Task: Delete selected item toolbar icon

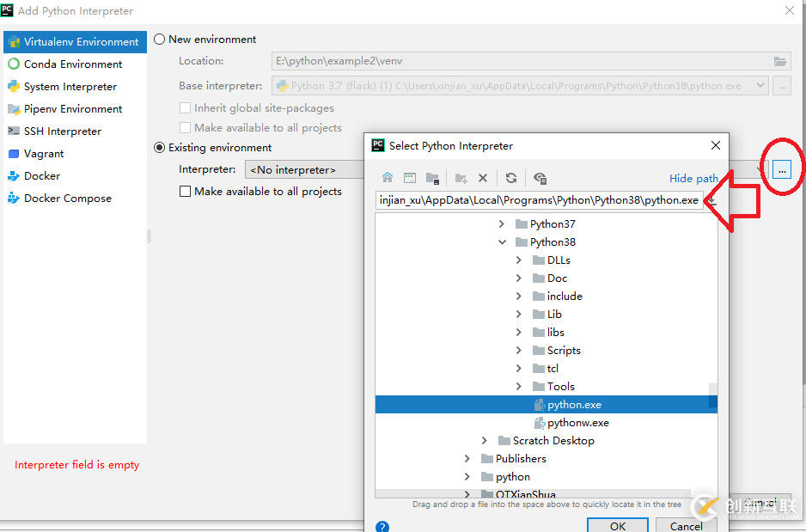Action: 483,178
